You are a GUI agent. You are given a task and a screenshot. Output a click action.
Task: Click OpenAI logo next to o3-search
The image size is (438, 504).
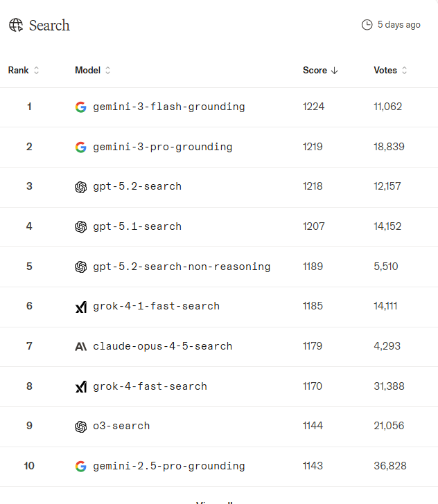click(x=81, y=426)
